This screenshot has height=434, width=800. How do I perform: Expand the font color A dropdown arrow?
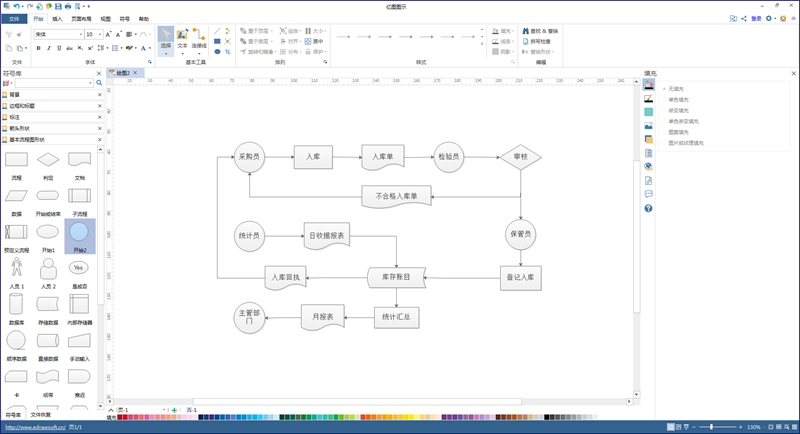149,48
